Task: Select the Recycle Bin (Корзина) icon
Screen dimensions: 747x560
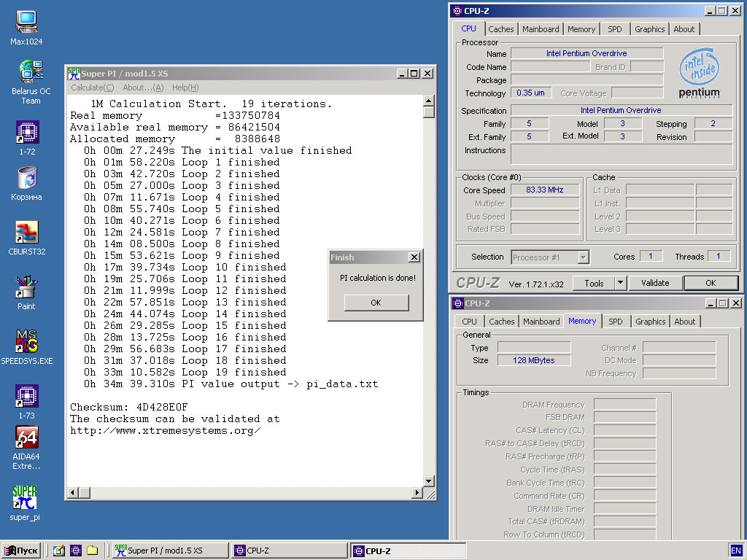Action: (27, 183)
